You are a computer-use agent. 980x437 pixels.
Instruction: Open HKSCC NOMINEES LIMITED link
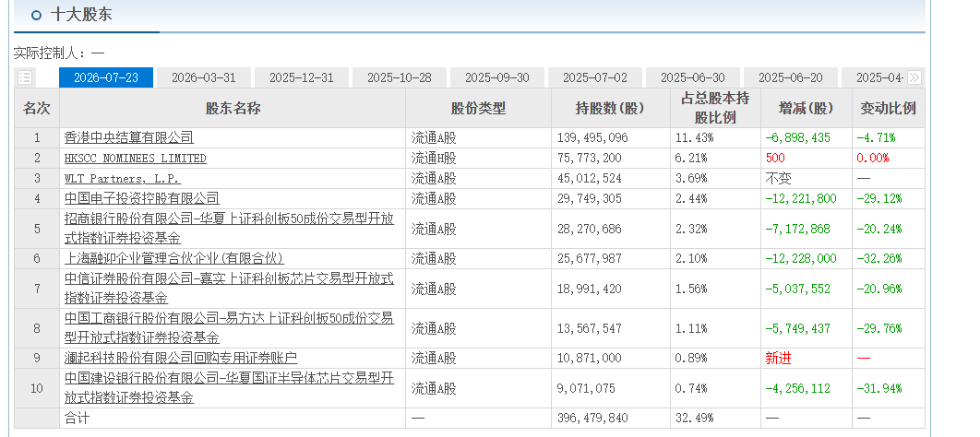135,159
